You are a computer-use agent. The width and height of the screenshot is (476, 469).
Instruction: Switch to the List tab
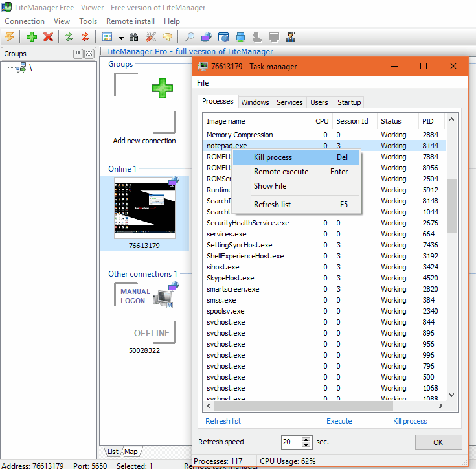113,452
